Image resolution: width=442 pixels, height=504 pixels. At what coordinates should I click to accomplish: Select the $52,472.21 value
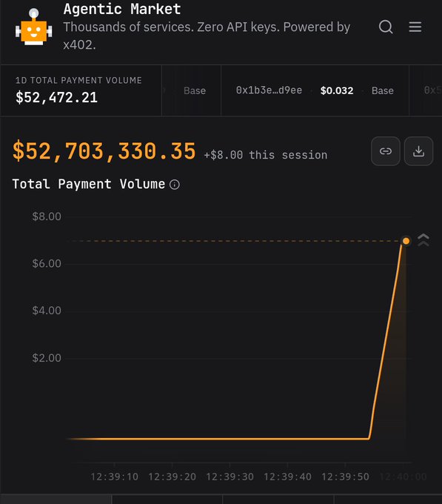click(x=56, y=97)
